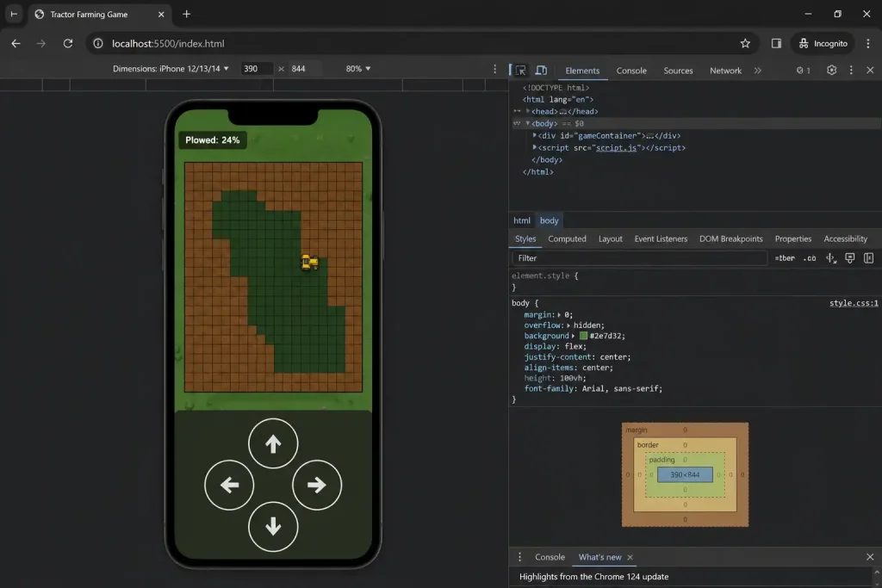Open the browser side panel icon

pyautogui.click(x=776, y=43)
